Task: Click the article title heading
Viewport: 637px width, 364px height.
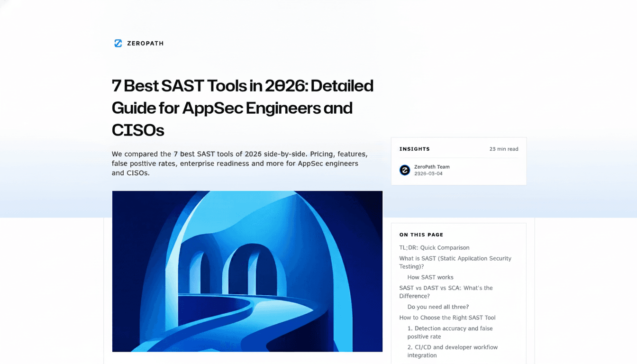Action: [243, 108]
